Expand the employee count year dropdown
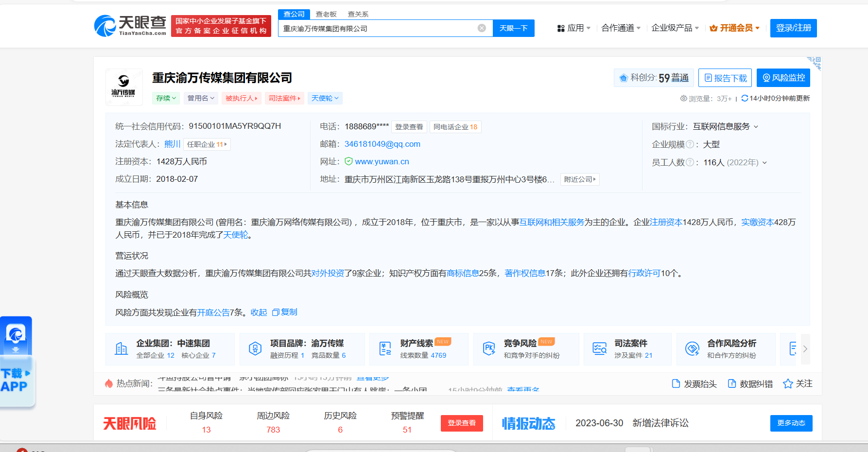The image size is (868, 452). pyautogui.click(x=764, y=162)
